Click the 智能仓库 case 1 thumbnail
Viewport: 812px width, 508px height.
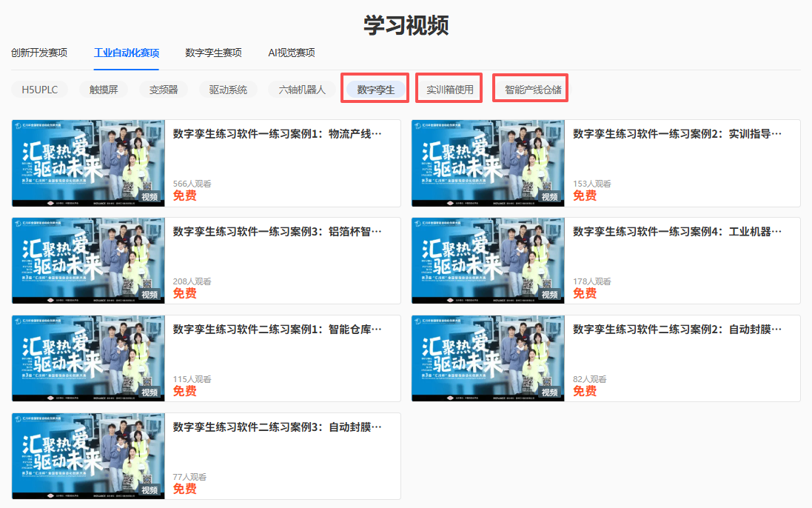[87, 358]
